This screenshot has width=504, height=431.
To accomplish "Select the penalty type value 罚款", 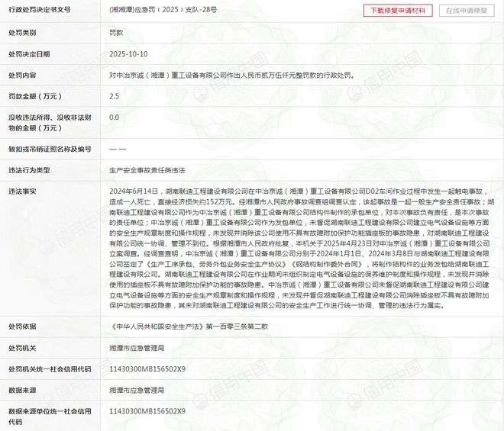I will click(x=116, y=33).
